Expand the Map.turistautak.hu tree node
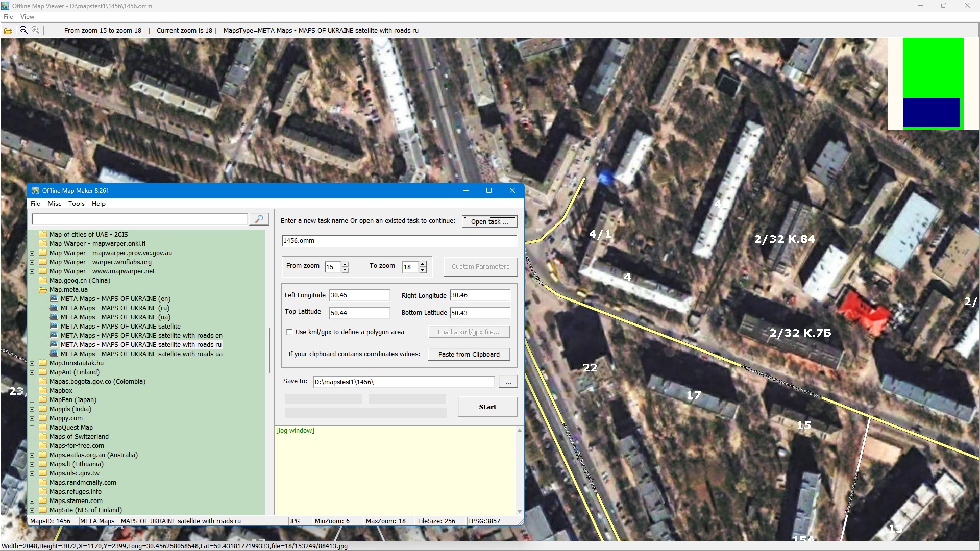The width and height of the screenshot is (980, 551). (x=32, y=363)
